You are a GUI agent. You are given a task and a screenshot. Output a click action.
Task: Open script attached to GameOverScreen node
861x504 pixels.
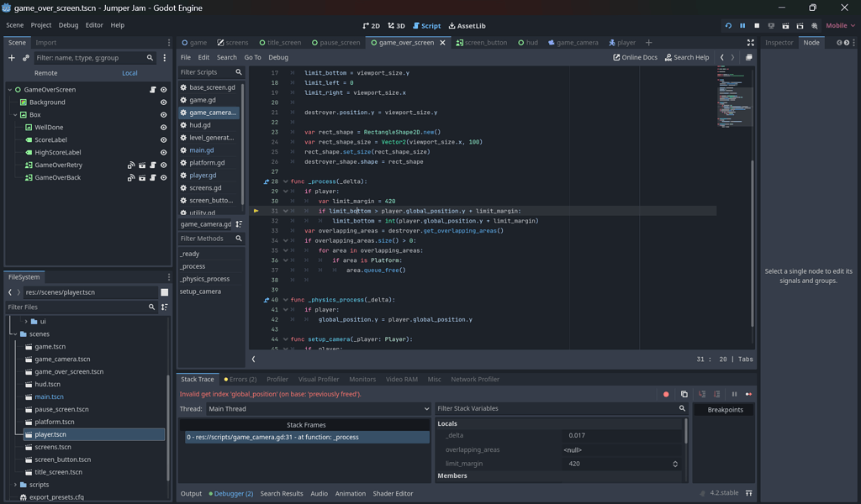(x=152, y=90)
